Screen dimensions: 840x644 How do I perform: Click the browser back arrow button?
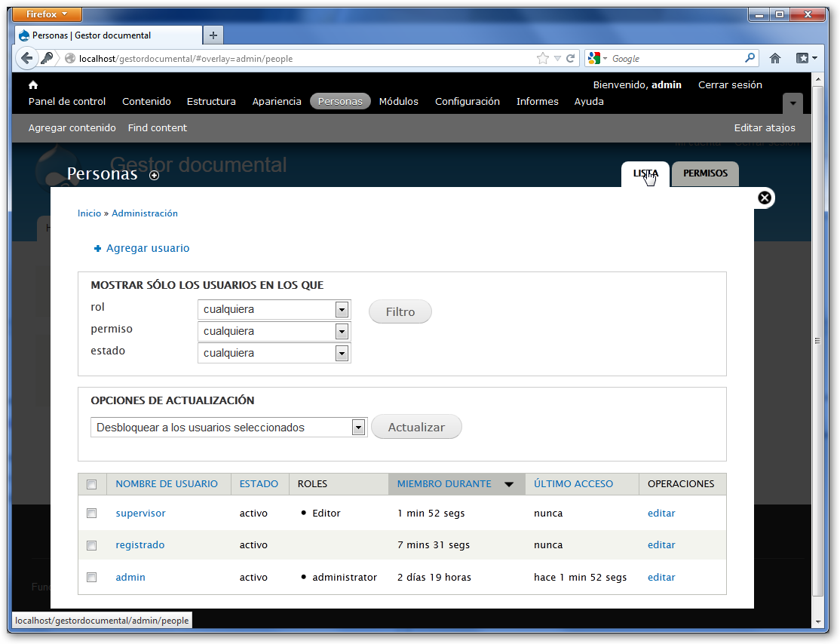(x=27, y=58)
